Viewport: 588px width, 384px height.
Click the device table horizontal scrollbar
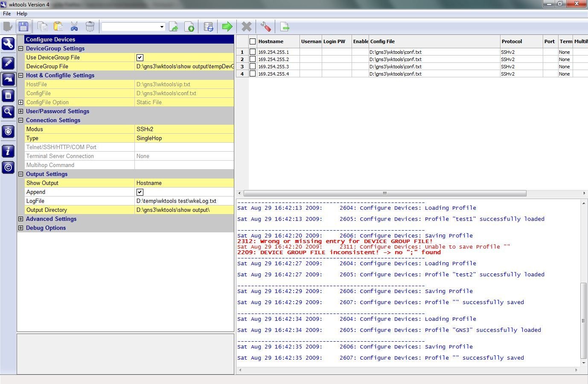(x=384, y=193)
